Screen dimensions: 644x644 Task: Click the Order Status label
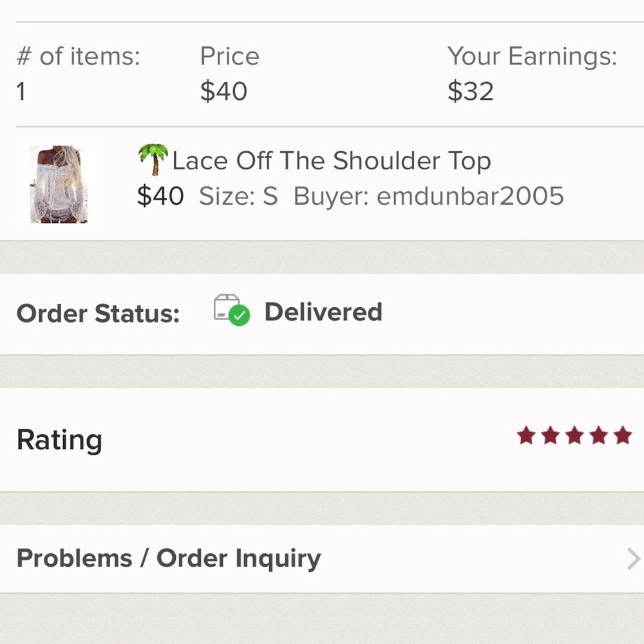coord(98,314)
